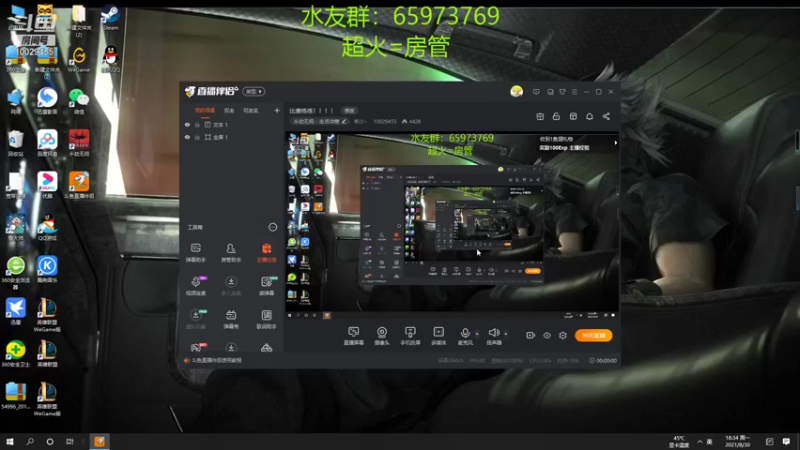
Task: Collapse the 工具箱 toolbox with the circle button
Action: click(272, 227)
